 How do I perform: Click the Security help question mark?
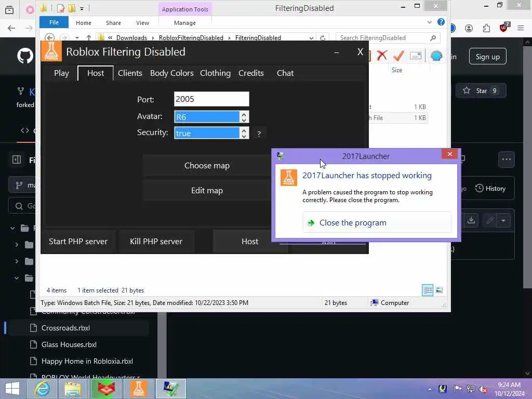pos(259,134)
